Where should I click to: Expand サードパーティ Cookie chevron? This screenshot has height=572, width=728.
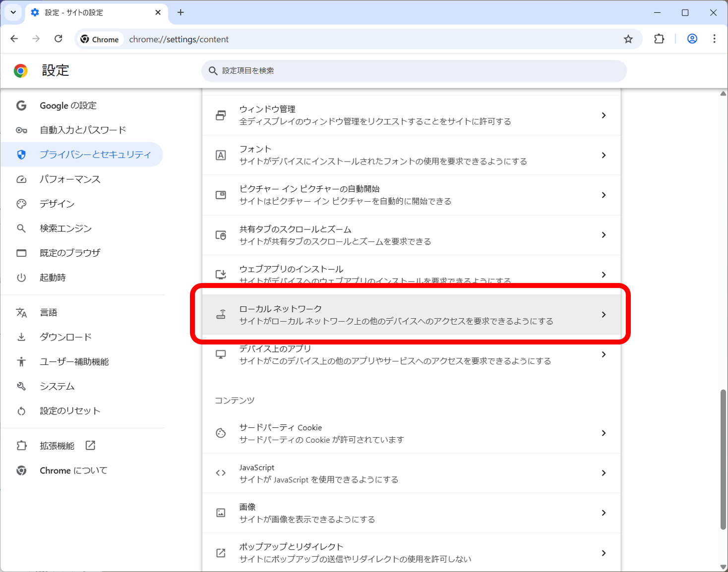pos(604,433)
